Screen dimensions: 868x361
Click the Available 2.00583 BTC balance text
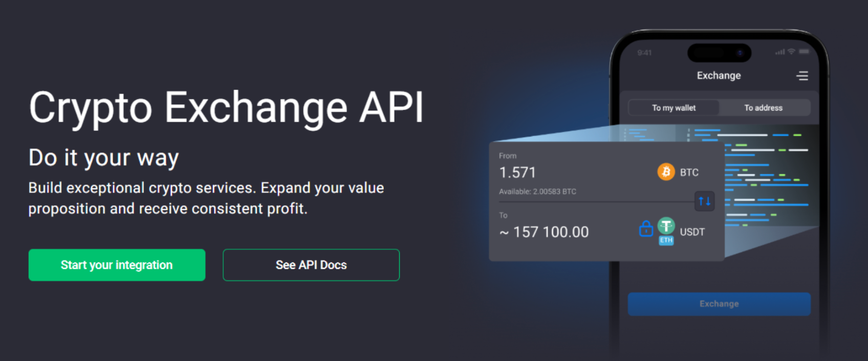537,192
